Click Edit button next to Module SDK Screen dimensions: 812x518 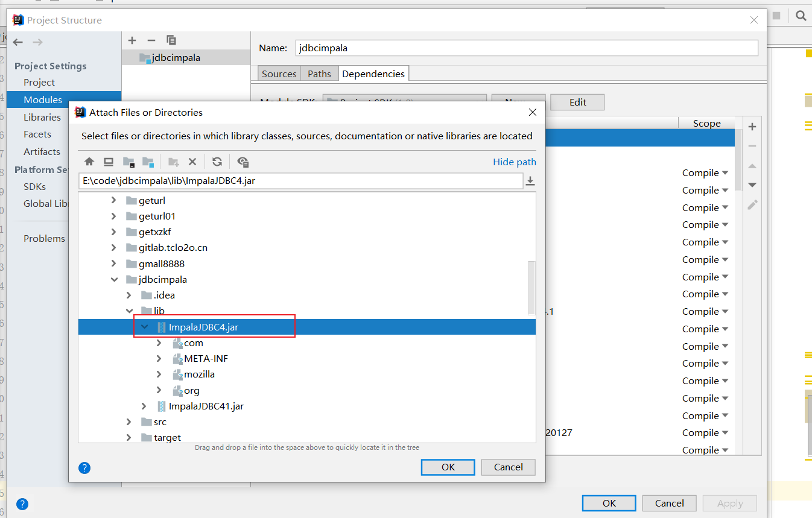tap(577, 102)
